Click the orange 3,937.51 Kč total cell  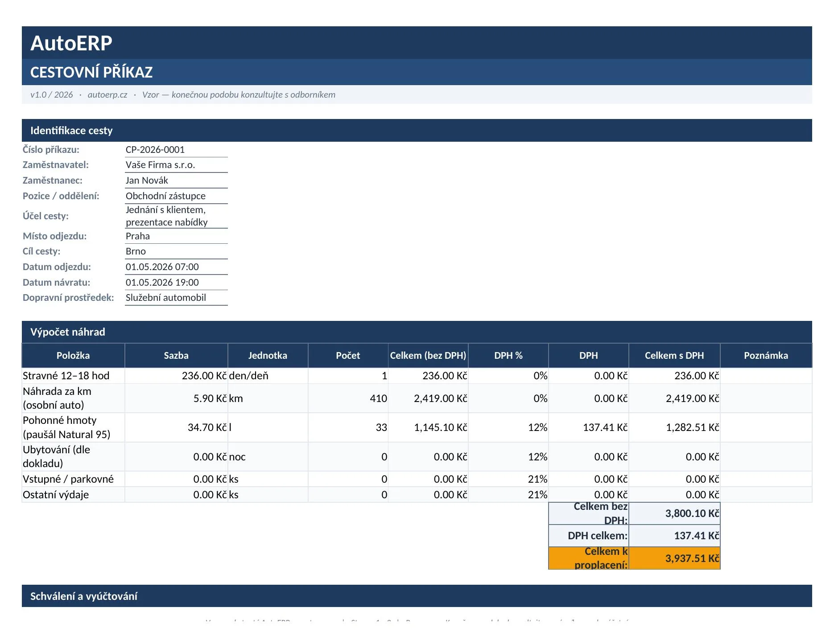[674, 558]
